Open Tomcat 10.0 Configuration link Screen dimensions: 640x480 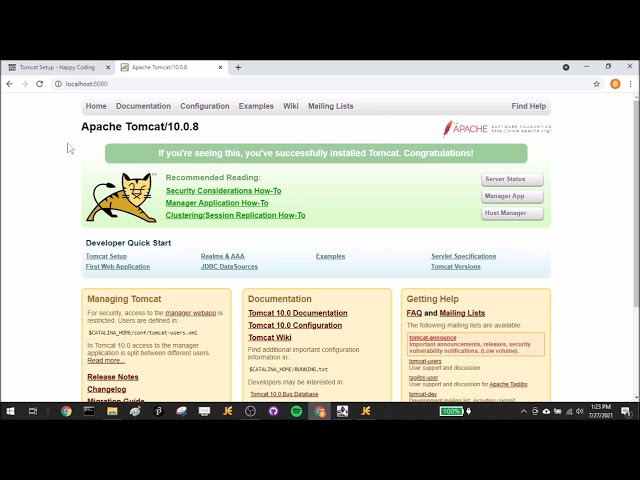pos(295,325)
